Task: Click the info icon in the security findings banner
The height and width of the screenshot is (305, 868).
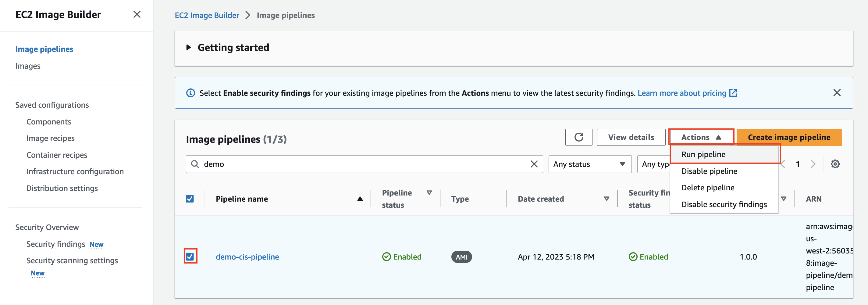Action: [191, 93]
